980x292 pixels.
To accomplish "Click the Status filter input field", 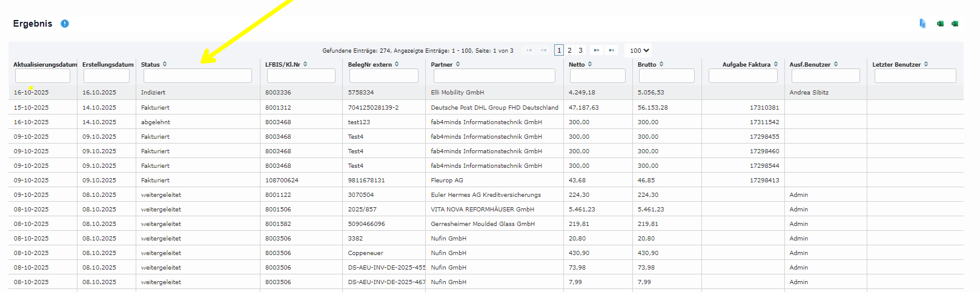I will (x=197, y=76).
